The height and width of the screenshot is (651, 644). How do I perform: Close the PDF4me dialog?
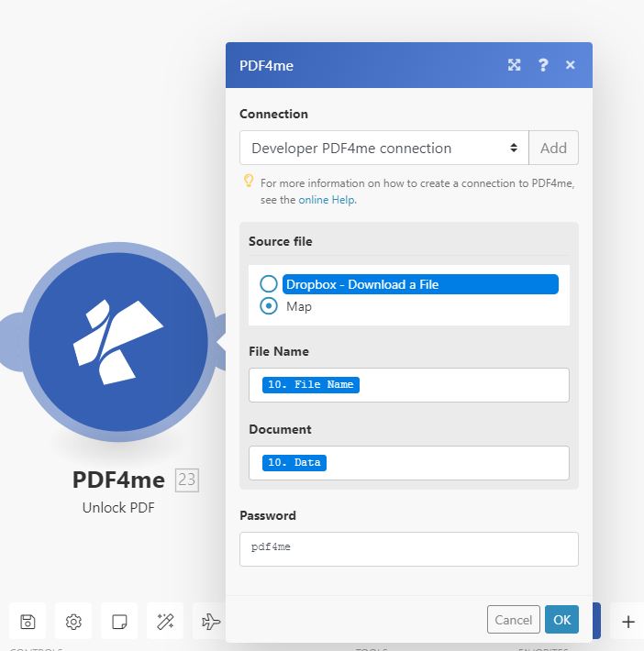pyautogui.click(x=570, y=65)
